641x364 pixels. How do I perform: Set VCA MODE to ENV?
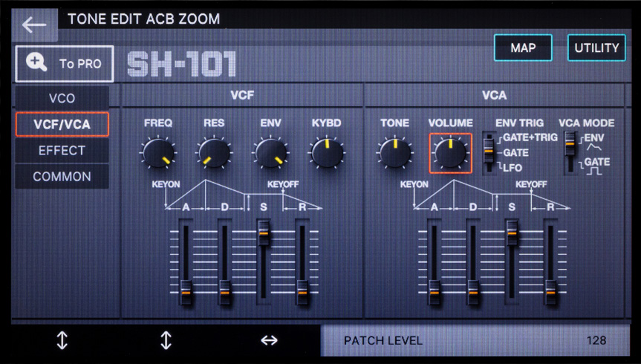(594, 138)
